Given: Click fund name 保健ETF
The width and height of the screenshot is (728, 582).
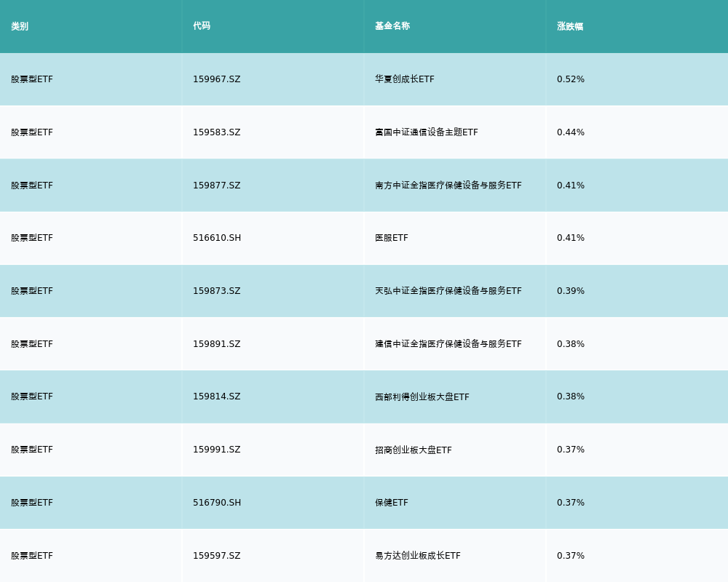Looking at the screenshot, I should coord(392,502).
